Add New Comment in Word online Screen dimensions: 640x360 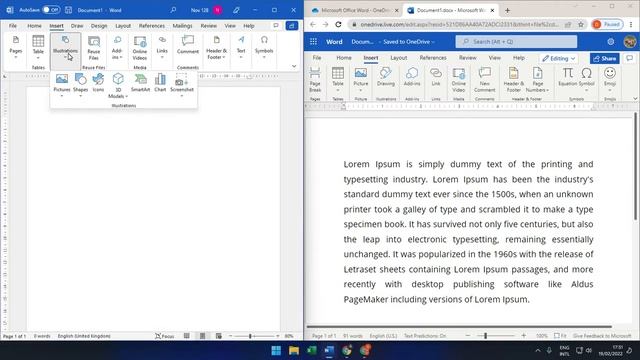484,80
